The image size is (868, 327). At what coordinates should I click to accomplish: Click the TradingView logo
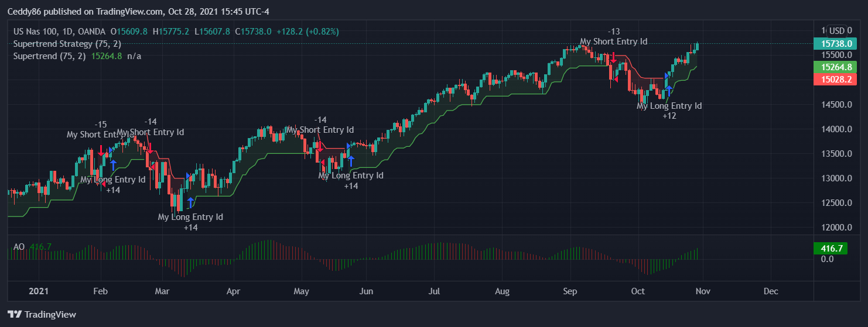point(42,315)
